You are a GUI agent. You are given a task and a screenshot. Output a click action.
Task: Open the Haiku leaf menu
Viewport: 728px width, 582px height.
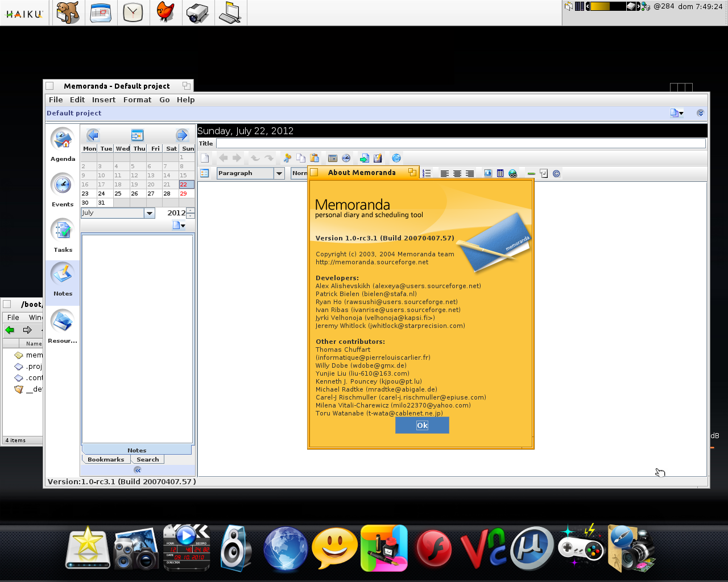(24, 13)
